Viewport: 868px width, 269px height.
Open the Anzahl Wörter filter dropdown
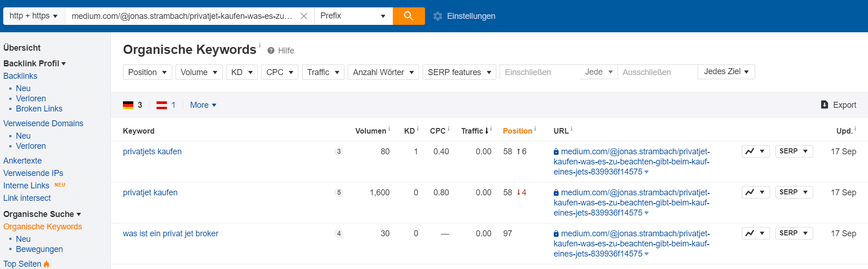[x=383, y=72]
